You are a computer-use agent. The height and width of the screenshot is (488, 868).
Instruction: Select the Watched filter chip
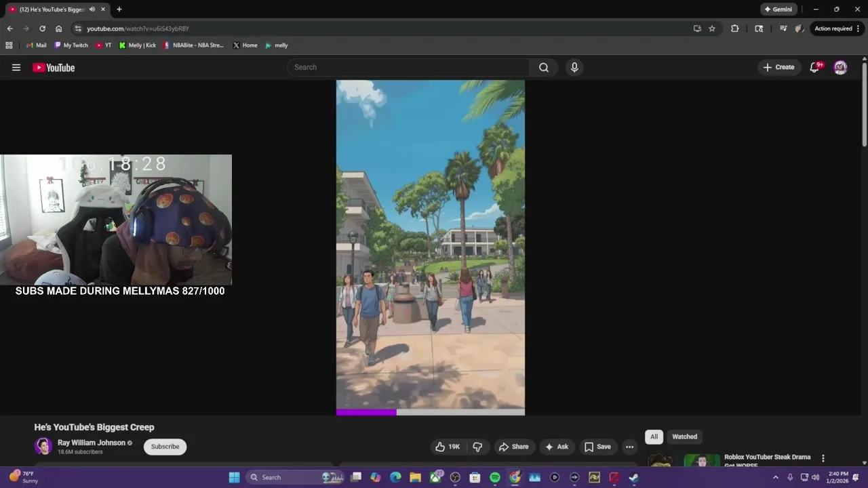click(x=684, y=436)
